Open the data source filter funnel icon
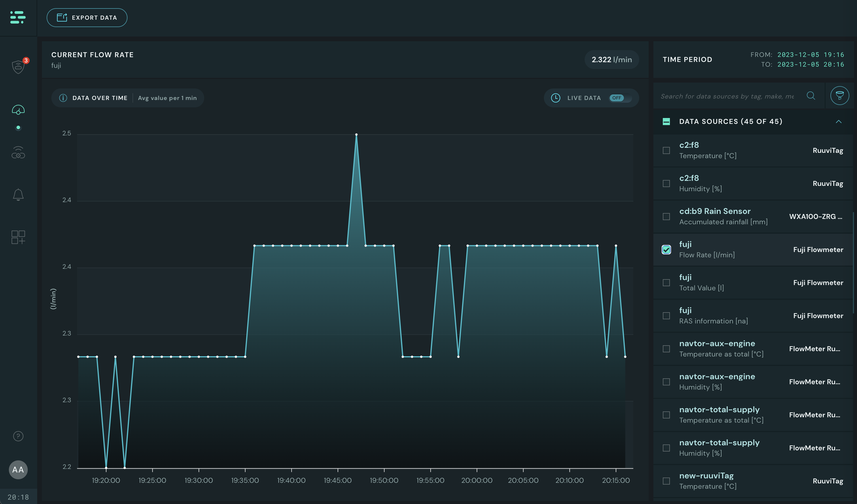The image size is (857, 504). (x=840, y=96)
